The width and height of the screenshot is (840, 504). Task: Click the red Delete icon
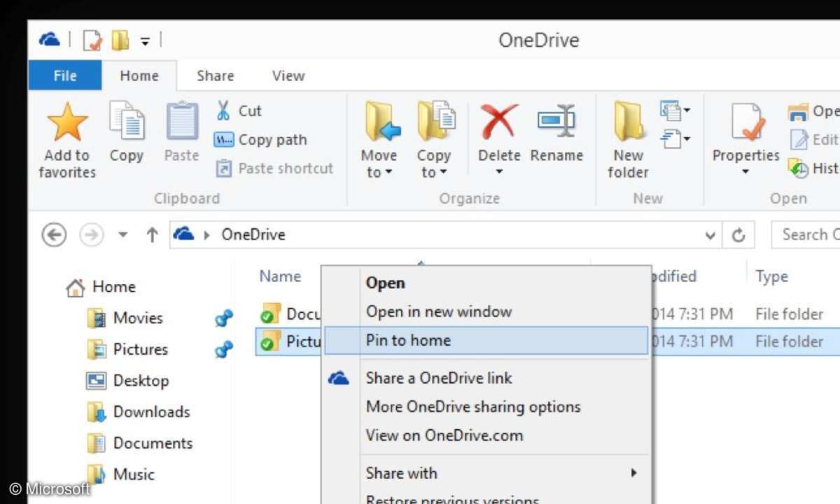[499, 122]
